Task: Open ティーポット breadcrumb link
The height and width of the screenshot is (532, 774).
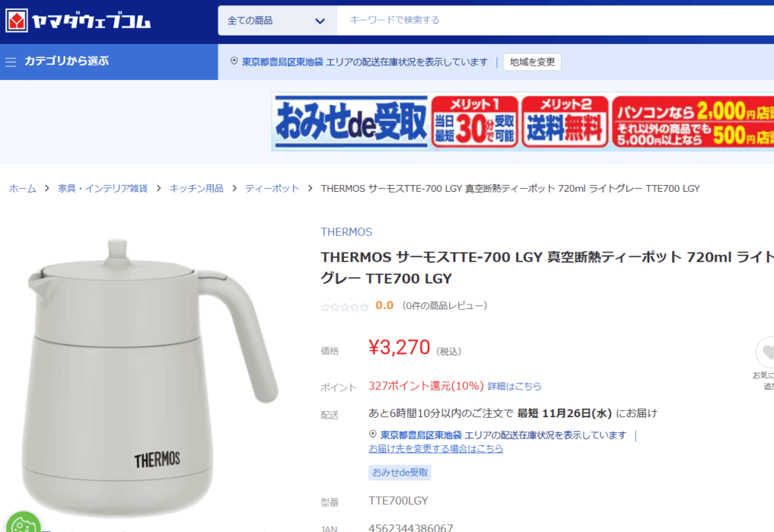Action: (x=272, y=188)
